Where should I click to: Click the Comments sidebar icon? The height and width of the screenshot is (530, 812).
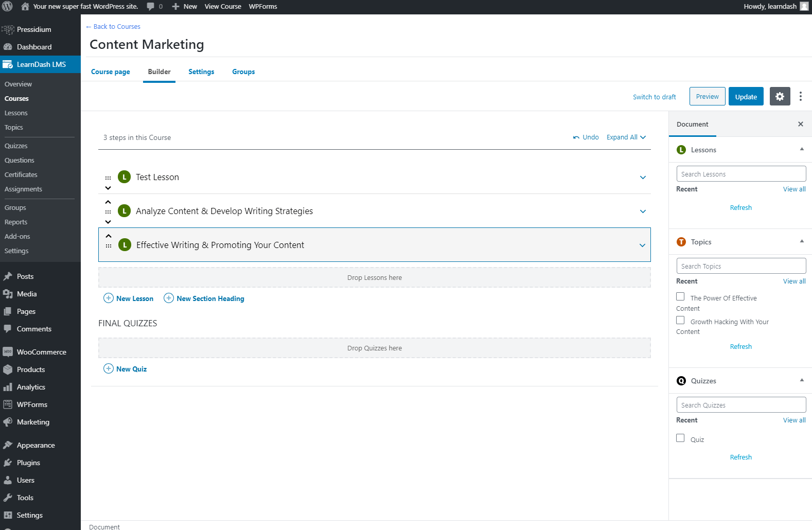tap(8, 329)
